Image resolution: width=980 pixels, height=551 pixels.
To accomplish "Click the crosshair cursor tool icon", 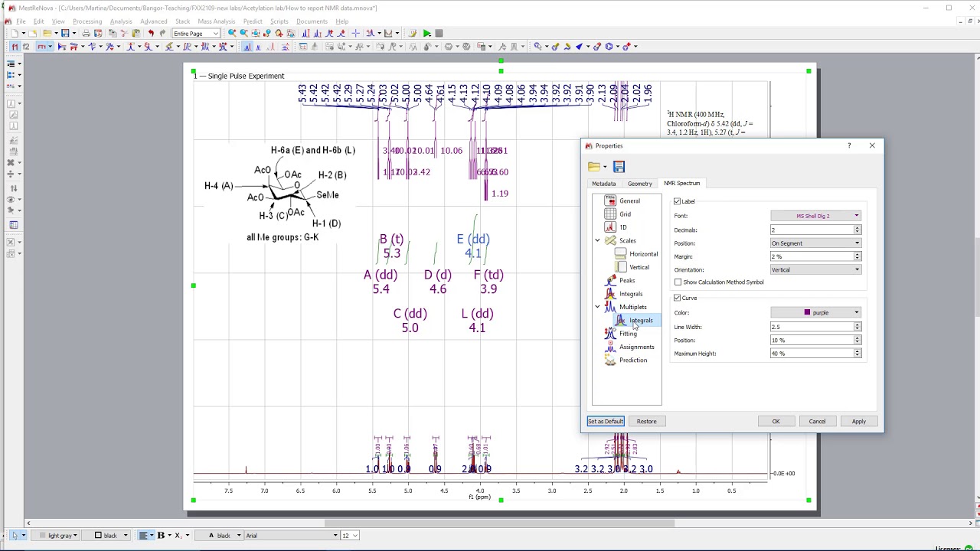I will coord(356,34).
